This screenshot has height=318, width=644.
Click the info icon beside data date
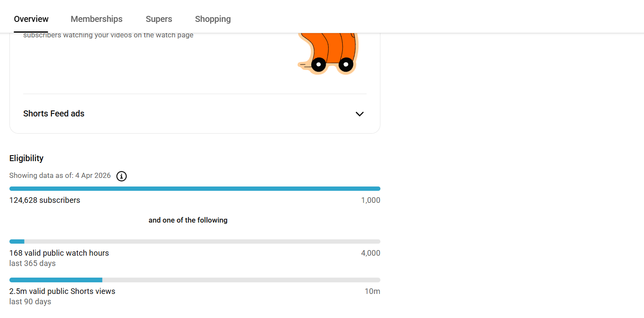(x=122, y=176)
